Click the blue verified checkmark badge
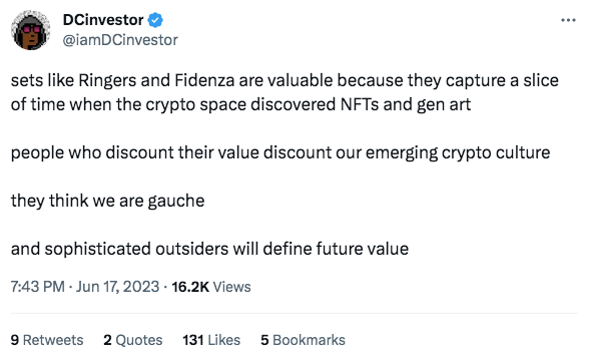The height and width of the screenshot is (360, 590). tap(155, 20)
